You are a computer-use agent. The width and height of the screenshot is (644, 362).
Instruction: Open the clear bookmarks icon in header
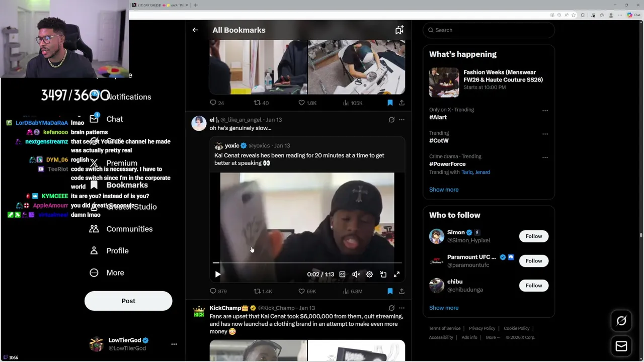click(399, 30)
